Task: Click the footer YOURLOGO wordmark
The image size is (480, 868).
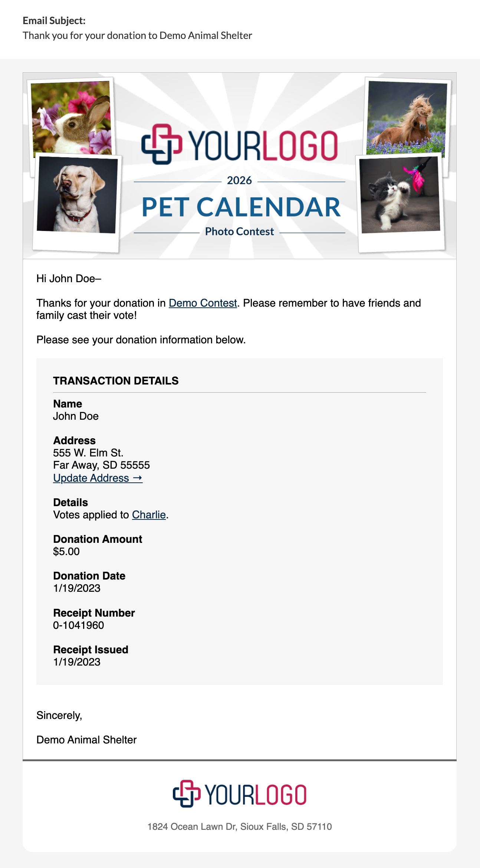Action: 256,795
